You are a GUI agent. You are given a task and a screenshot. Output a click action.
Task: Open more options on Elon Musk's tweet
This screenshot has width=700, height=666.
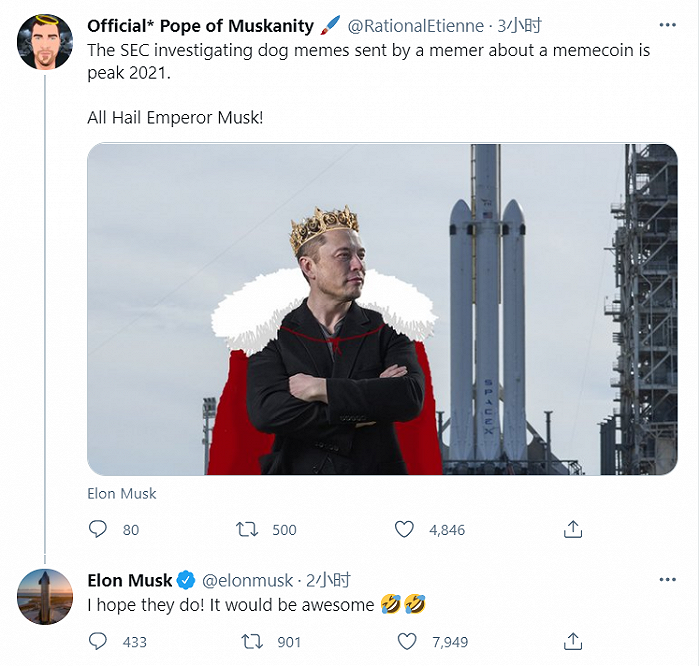667,580
